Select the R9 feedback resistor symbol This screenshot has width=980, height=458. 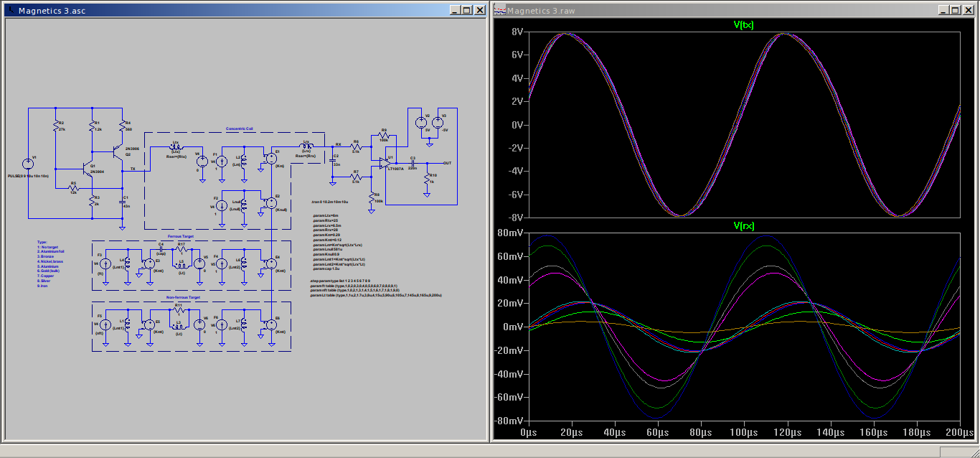tap(384, 135)
